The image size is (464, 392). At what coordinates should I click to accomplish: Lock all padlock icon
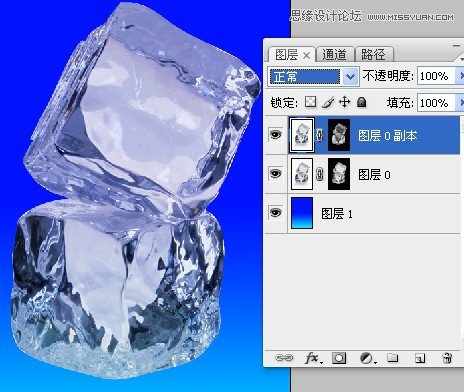tap(361, 102)
